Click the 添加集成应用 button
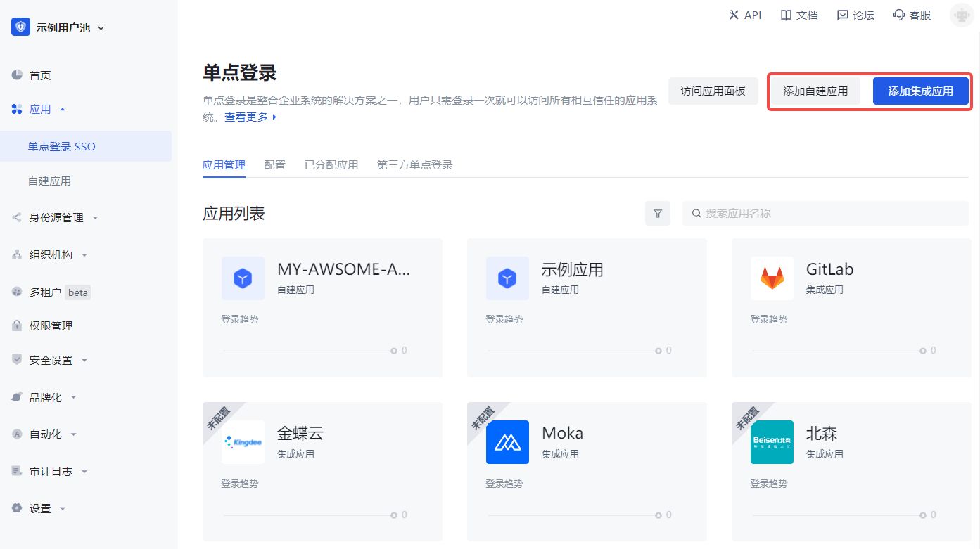Image resolution: width=980 pixels, height=549 pixels. pyautogui.click(x=920, y=91)
